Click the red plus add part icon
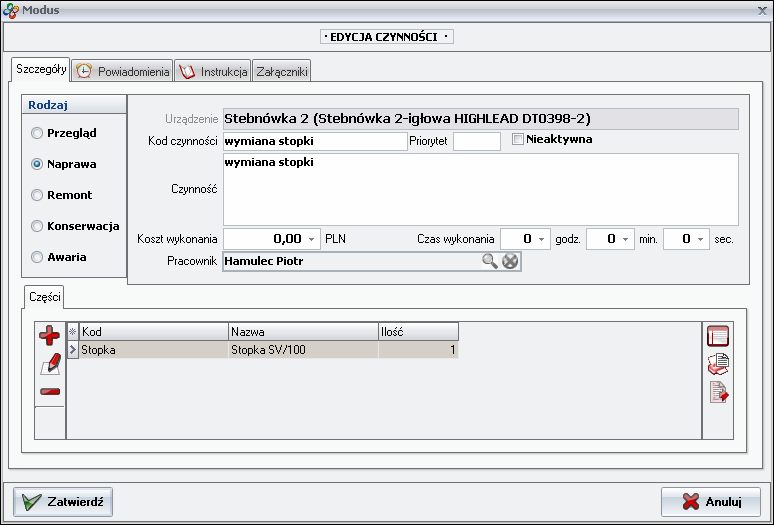 pyautogui.click(x=49, y=336)
